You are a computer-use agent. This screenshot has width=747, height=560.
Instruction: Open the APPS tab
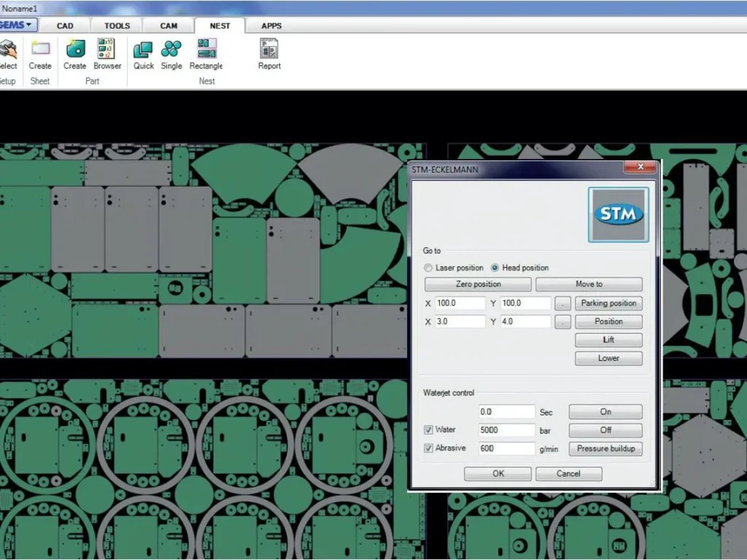point(271,25)
